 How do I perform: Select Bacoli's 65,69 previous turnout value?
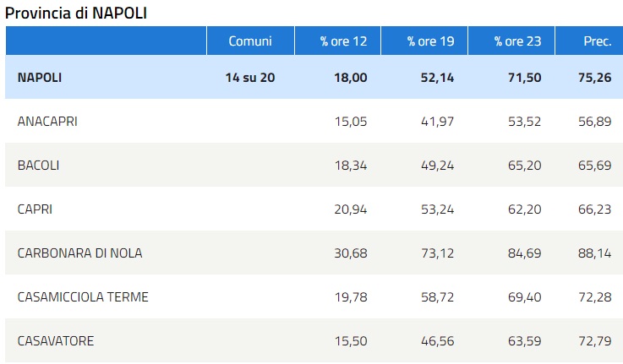coord(596,166)
